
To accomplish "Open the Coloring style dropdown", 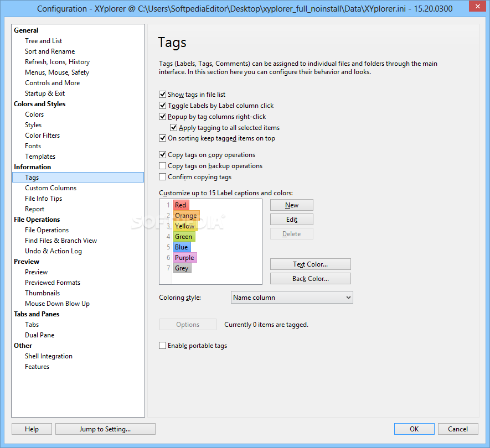I will click(x=292, y=297).
